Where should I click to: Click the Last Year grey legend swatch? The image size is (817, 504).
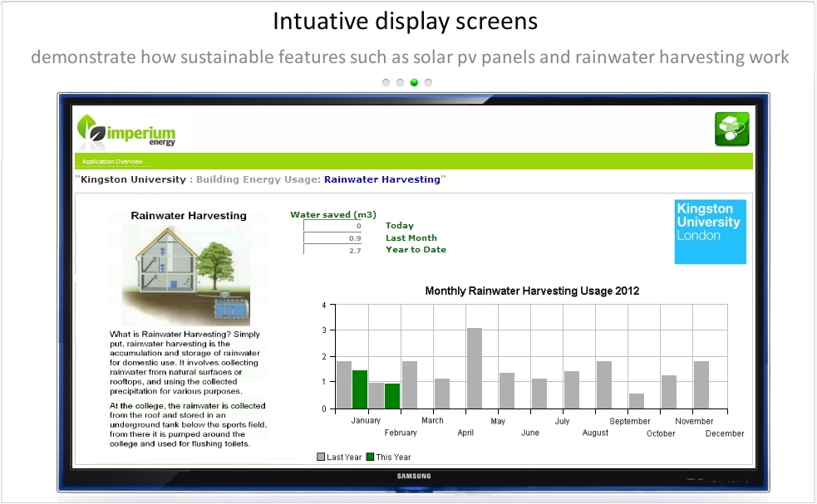pos(321,457)
